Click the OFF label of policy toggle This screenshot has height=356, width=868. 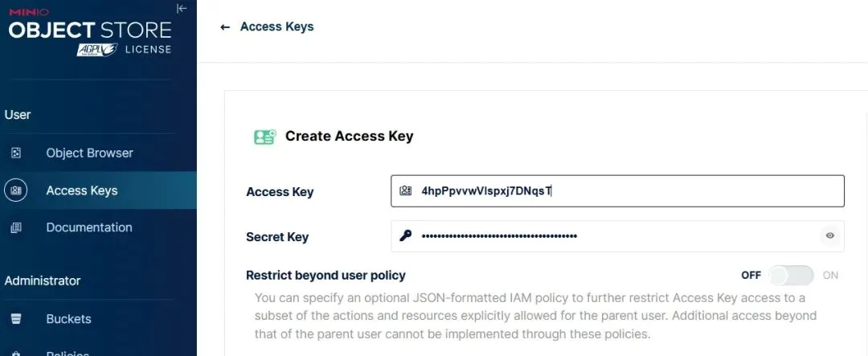pyautogui.click(x=751, y=276)
